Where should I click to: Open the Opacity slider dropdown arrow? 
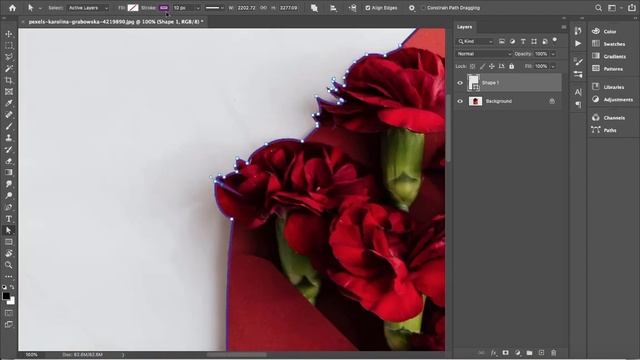pos(553,54)
